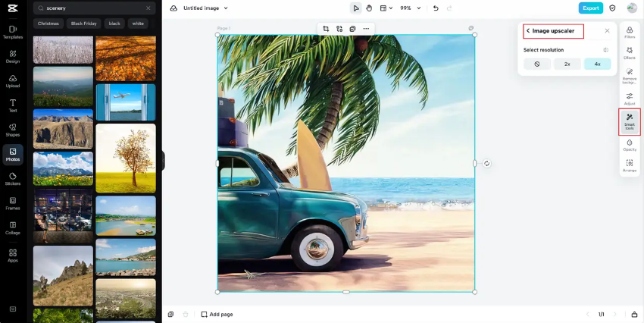Open the Frames sidebar panel
644x323 pixels.
(x=13, y=203)
